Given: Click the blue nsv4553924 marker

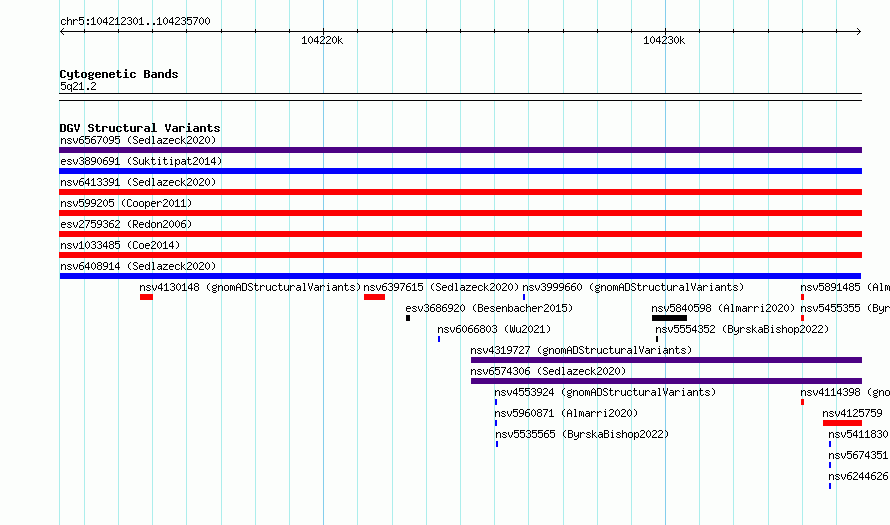Looking at the screenshot, I should coord(496,402).
